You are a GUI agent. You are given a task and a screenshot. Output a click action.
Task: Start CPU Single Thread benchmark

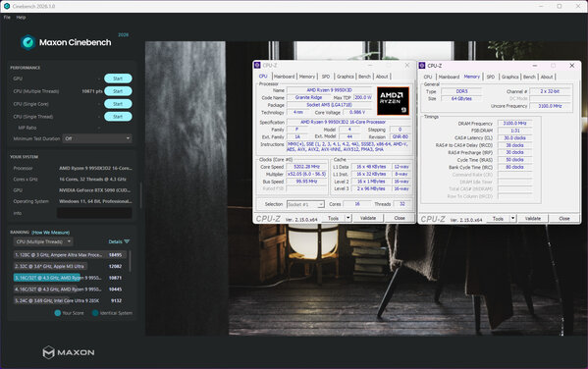[x=118, y=117]
